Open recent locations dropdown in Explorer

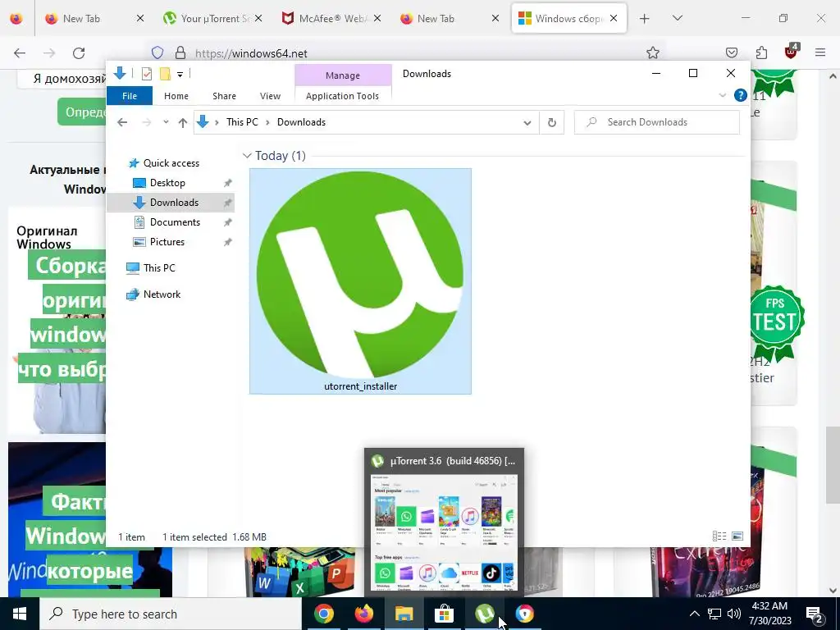tap(166, 122)
